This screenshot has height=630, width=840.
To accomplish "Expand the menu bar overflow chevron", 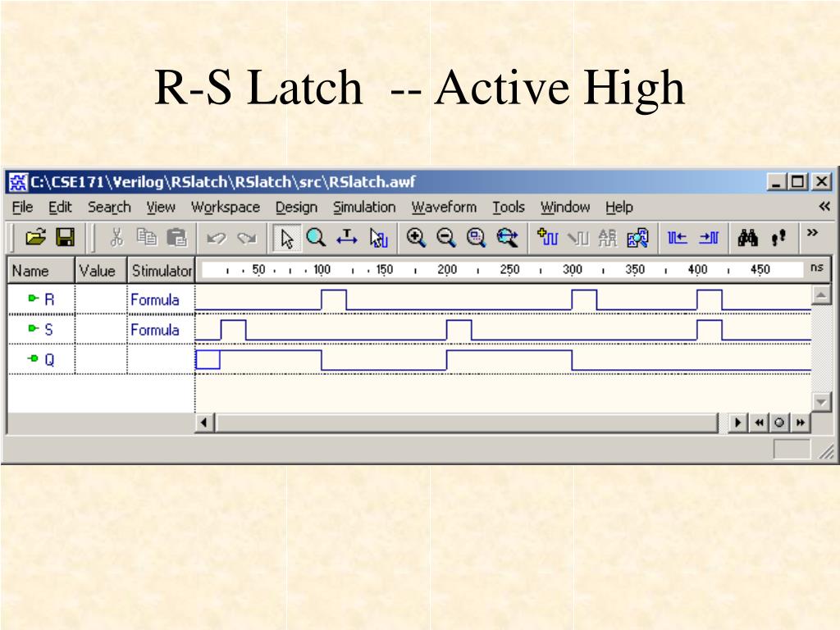I will pos(824,206).
